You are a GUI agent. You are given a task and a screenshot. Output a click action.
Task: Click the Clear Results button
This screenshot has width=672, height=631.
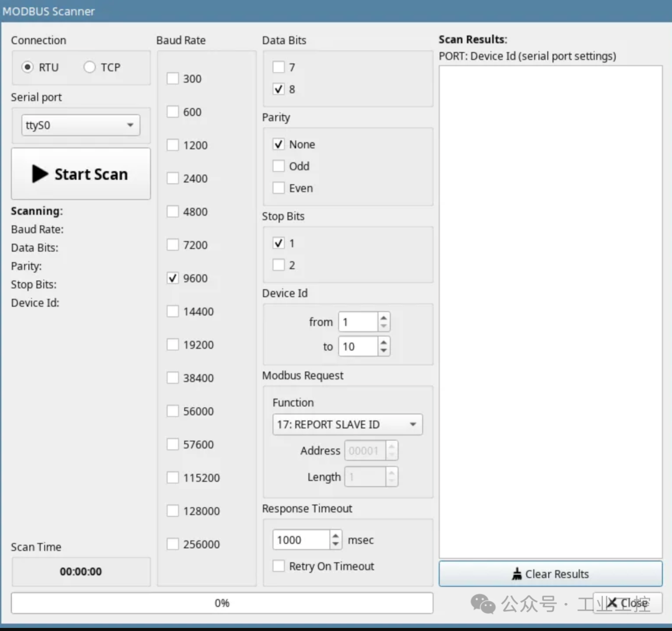point(551,574)
